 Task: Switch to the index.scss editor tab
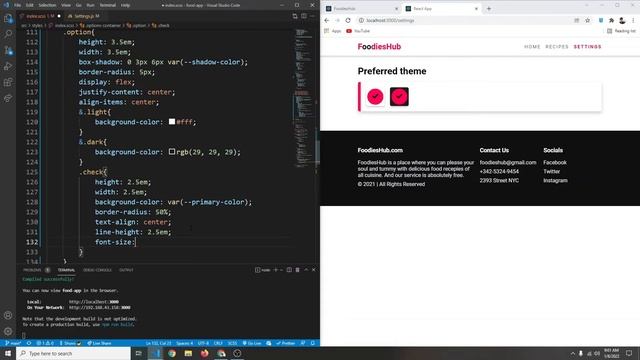(x=40, y=16)
